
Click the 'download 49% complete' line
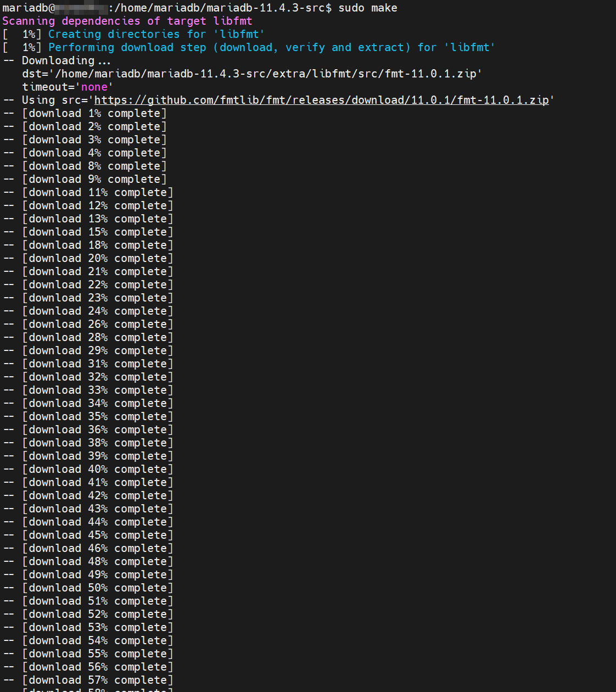(88, 575)
